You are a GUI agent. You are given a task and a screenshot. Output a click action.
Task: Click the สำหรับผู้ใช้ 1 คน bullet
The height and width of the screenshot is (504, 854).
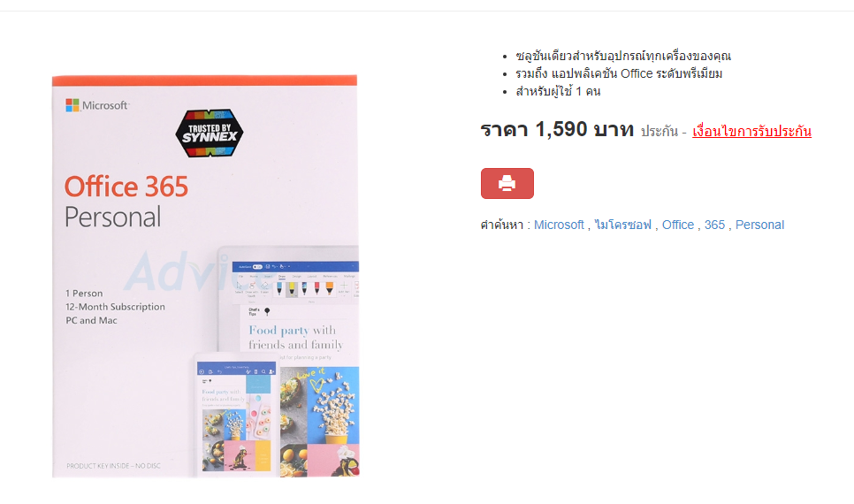click(558, 92)
